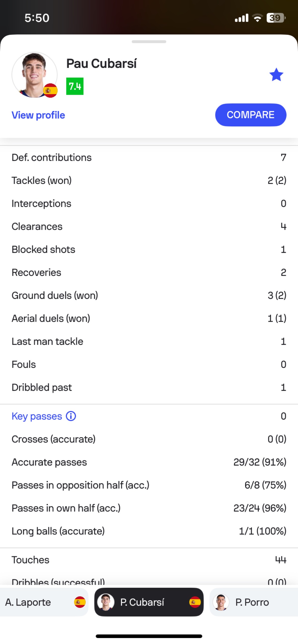Tap the Pau Cubarsí name heading
This screenshot has width=298, height=644.
click(101, 63)
